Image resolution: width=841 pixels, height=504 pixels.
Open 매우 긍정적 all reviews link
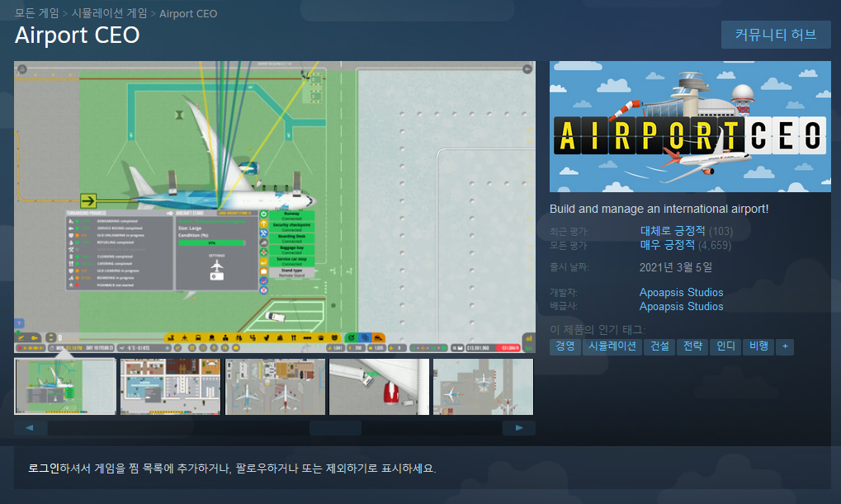tap(667, 245)
